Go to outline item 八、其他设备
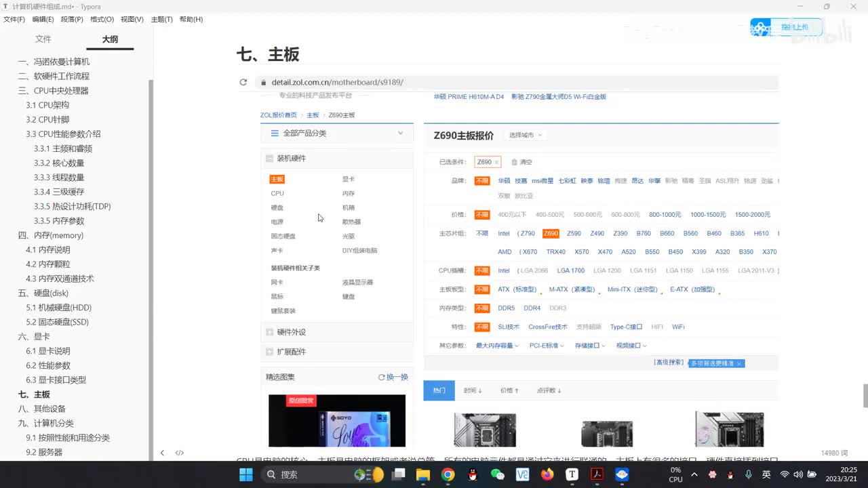868x488 pixels. 41,409
